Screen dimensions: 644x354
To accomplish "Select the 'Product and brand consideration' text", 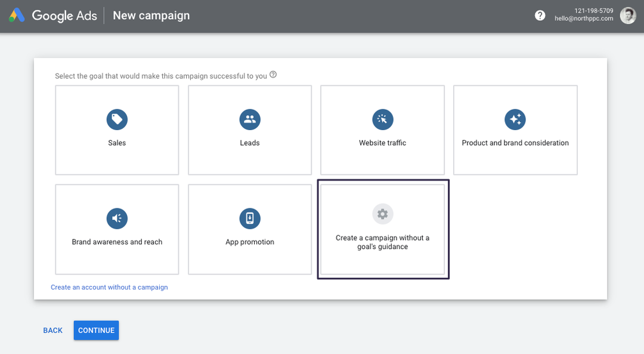I will click(x=515, y=143).
